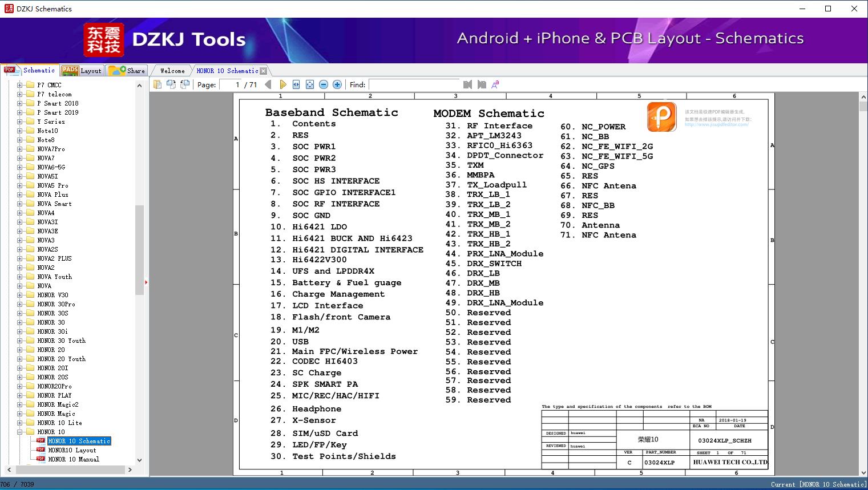The height and width of the screenshot is (490, 868).
Task: Click the rotate page forward icon
Action: click(x=171, y=84)
